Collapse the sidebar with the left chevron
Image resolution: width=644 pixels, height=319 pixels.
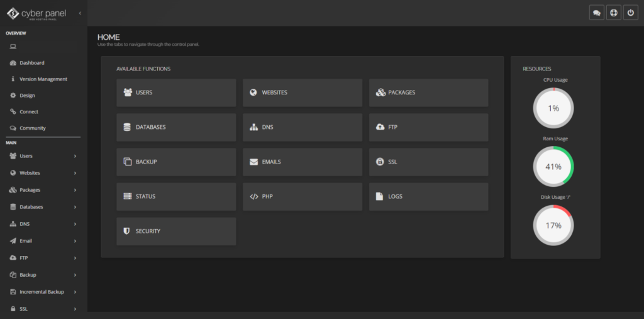(x=80, y=13)
